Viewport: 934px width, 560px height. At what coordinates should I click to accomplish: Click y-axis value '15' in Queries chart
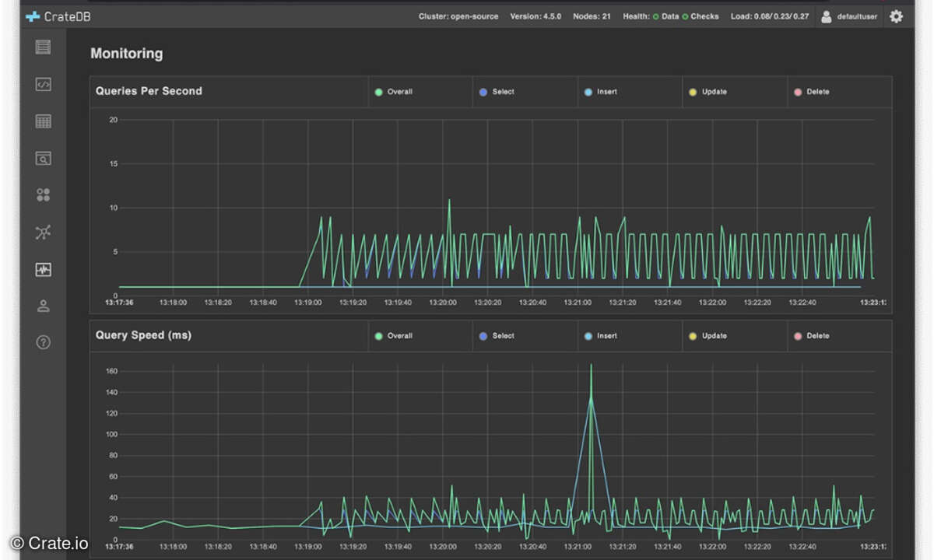[x=113, y=164]
